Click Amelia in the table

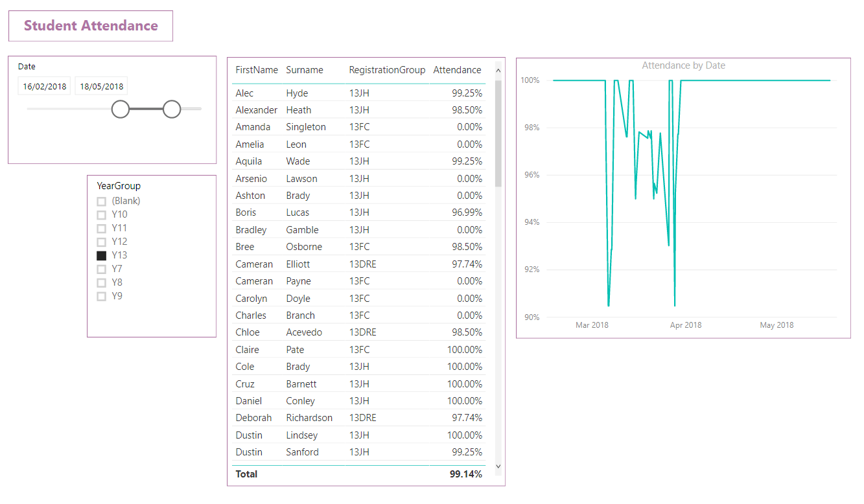coord(250,144)
